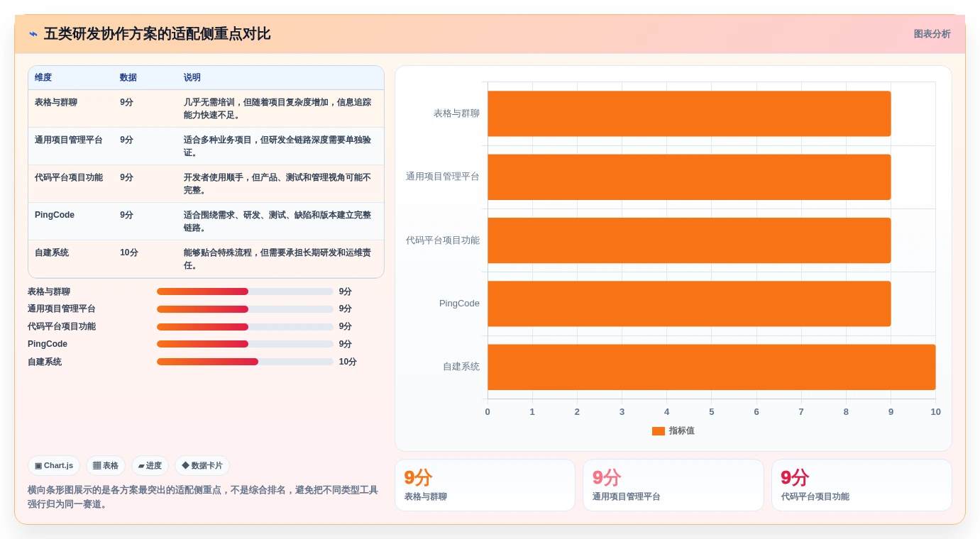Select the 表格与群聊 table row name
This screenshot has width=980, height=539.
[x=56, y=102]
